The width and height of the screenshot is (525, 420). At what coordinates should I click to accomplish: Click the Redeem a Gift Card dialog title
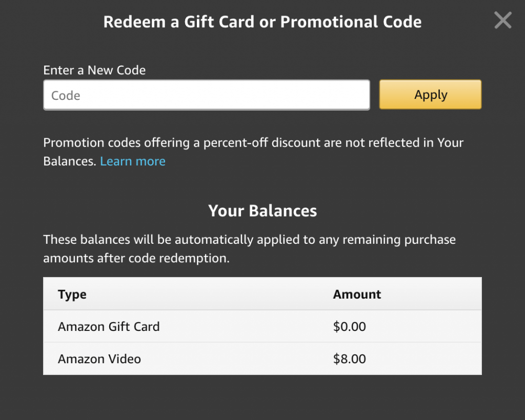point(262,22)
